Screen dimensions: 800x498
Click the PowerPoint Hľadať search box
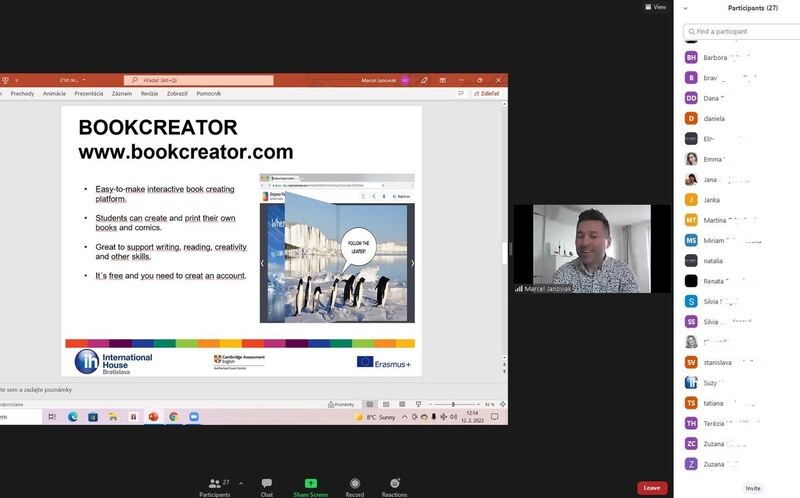click(199, 80)
